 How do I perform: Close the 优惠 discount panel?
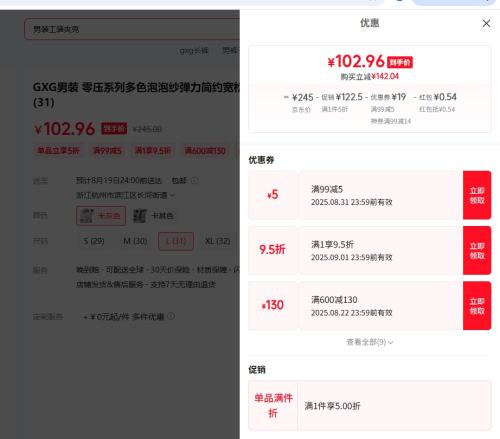[486, 23]
